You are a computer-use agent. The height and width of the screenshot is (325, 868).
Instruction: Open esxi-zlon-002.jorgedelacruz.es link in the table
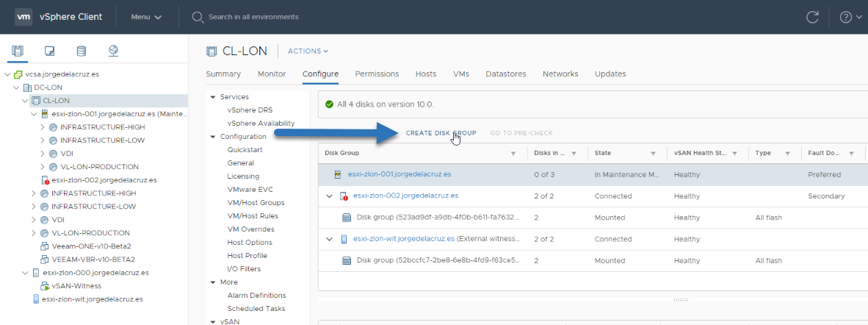tap(406, 196)
